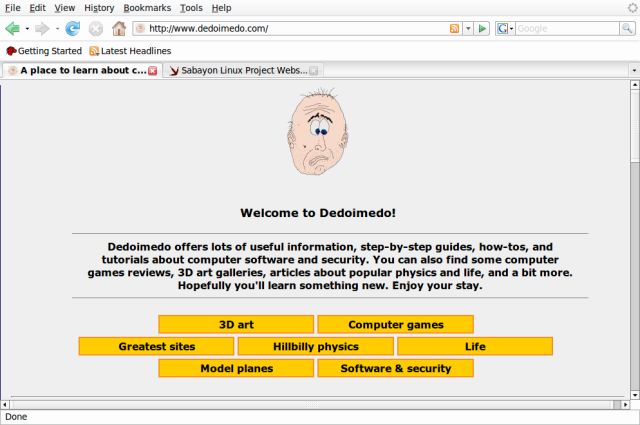Click the grey Forward arrow button

coord(42,29)
